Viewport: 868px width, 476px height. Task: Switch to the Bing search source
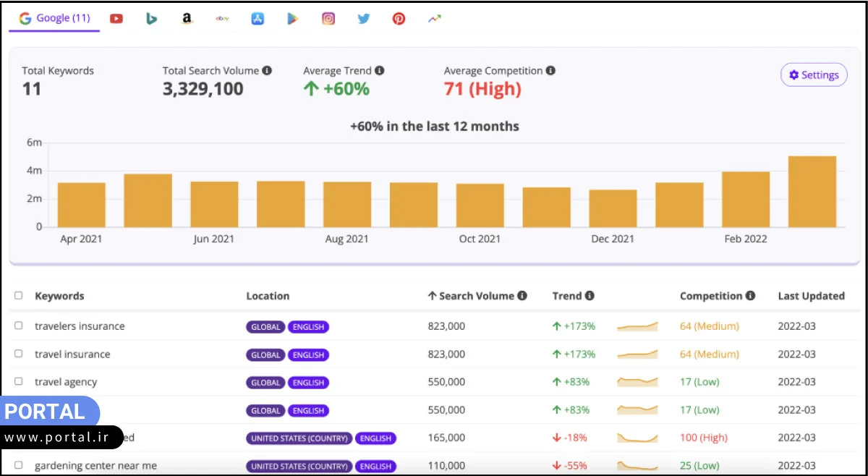click(x=152, y=19)
